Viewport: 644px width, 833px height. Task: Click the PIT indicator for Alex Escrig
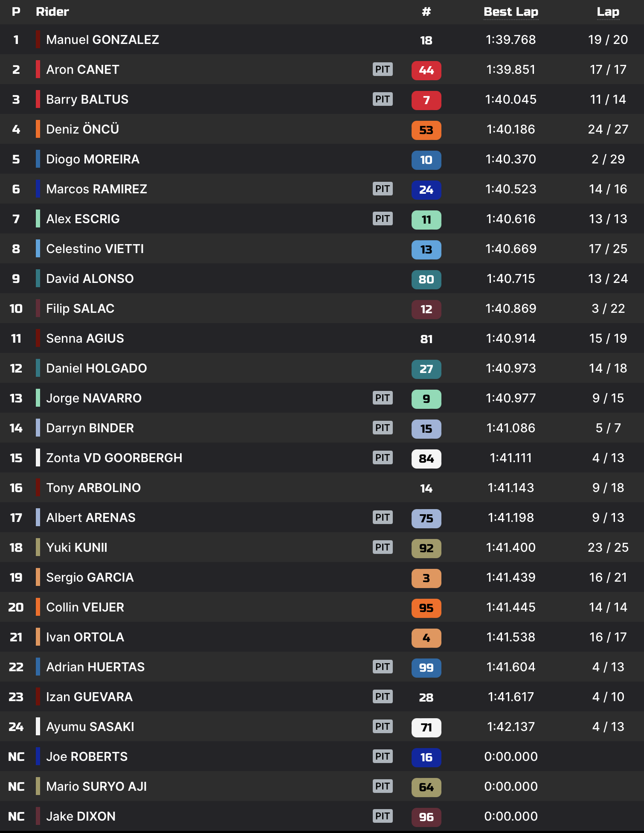coord(383,218)
